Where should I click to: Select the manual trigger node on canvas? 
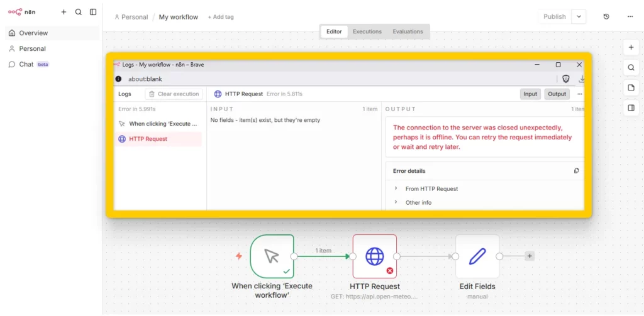coord(272,256)
